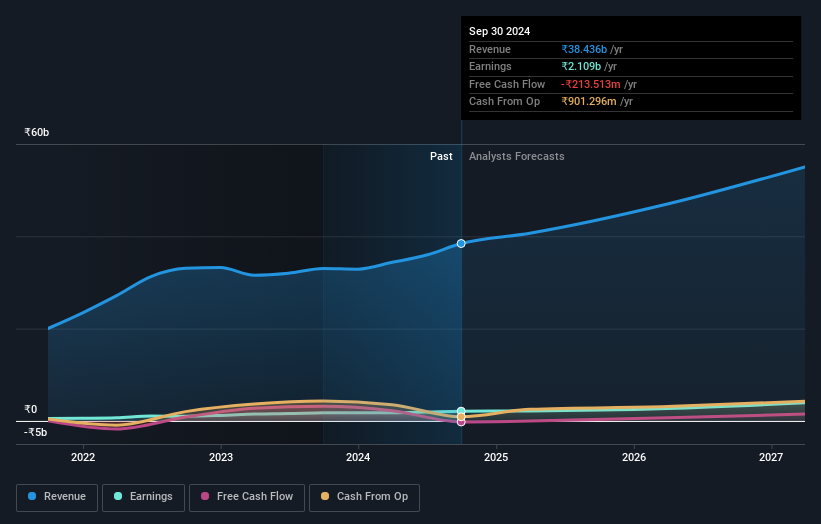This screenshot has height=524, width=821.
Task: Click the -₹5b y-axis label
Action: coord(36,432)
